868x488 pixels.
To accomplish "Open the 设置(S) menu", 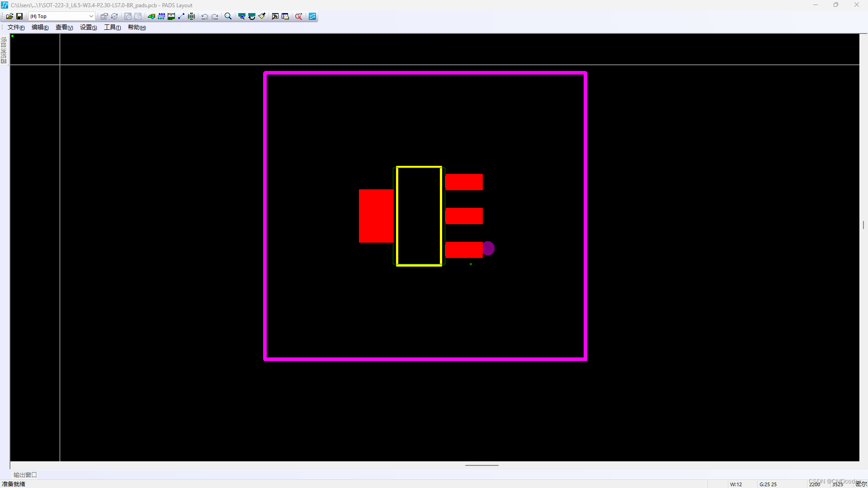I will point(88,28).
